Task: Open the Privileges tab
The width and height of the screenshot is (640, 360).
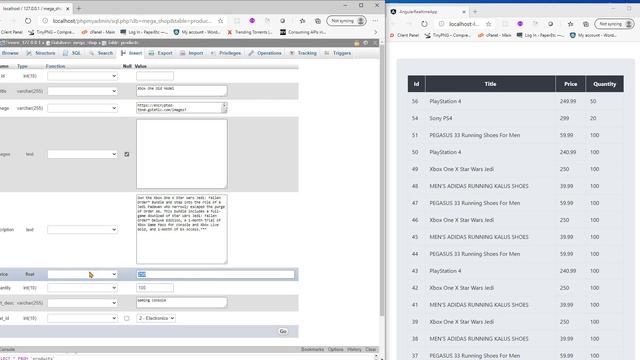Action: (x=226, y=53)
